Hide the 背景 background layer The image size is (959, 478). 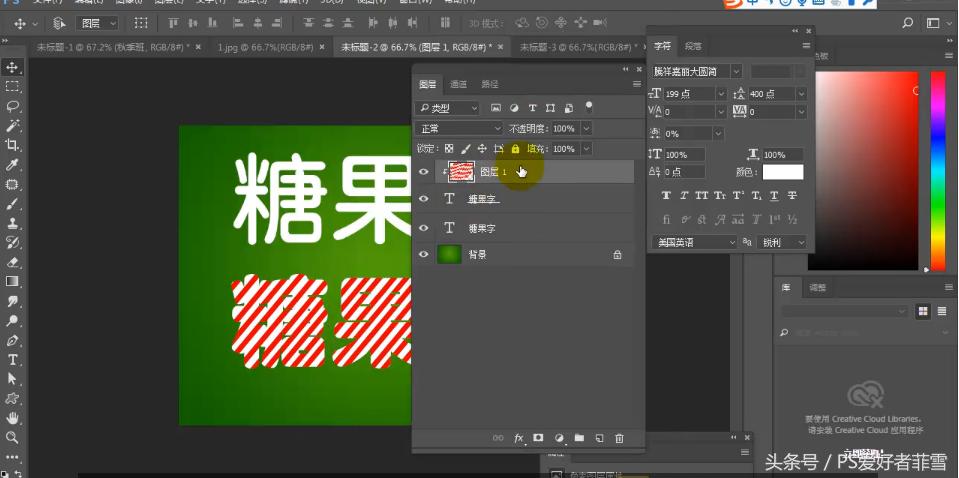423,254
